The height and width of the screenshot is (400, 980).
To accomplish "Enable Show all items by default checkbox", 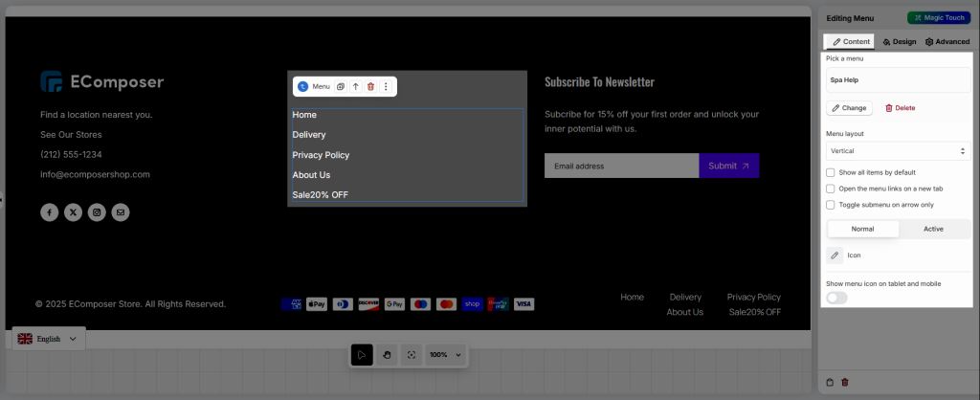I will point(831,172).
